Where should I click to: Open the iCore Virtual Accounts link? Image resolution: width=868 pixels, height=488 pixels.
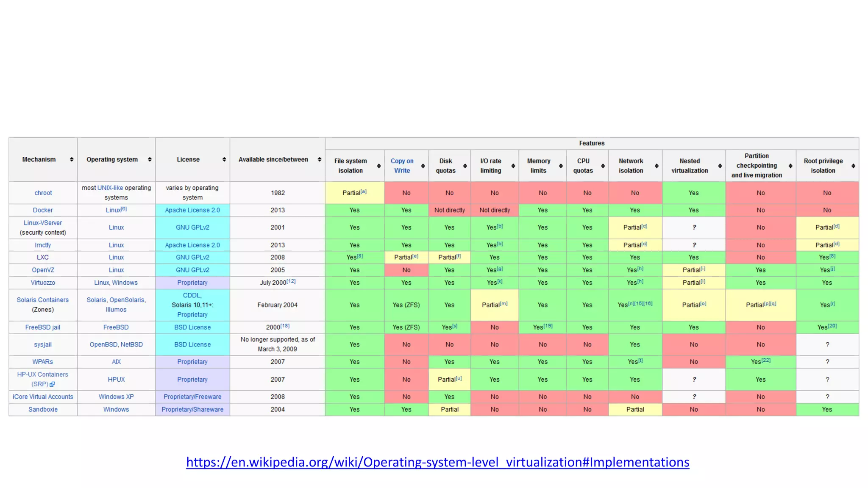(43, 397)
